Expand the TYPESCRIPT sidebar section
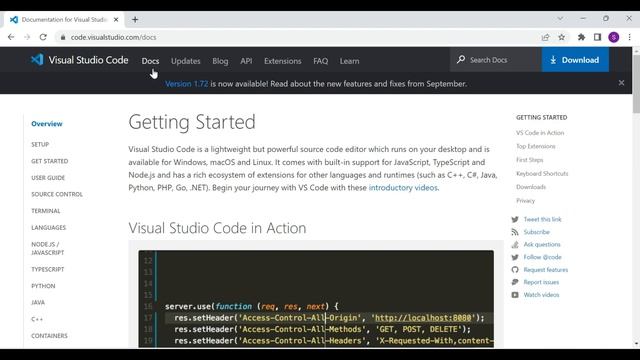This screenshot has width=640, height=360. [x=48, y=269]
